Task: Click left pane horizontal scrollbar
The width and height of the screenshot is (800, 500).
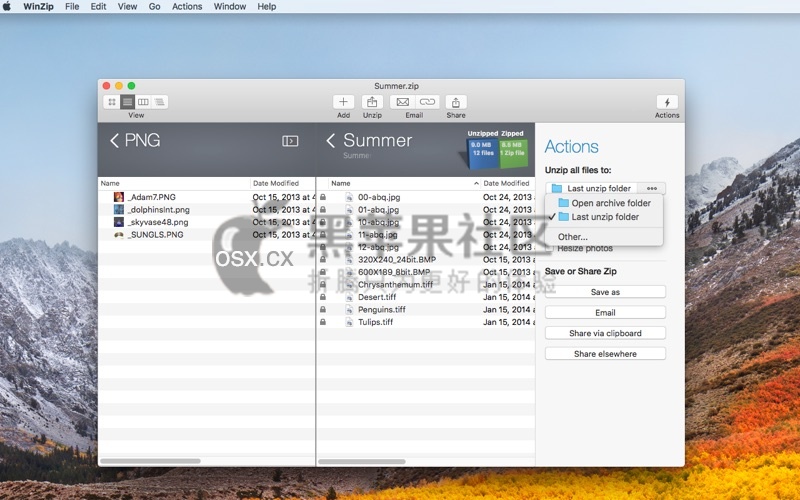Action: click(x=150, y=461)
